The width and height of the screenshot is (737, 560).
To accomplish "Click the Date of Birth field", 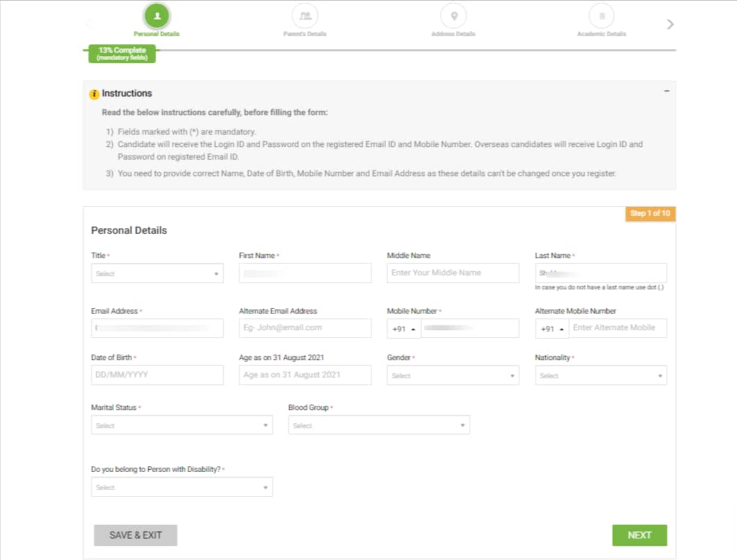I will click(x=157, y=375).
